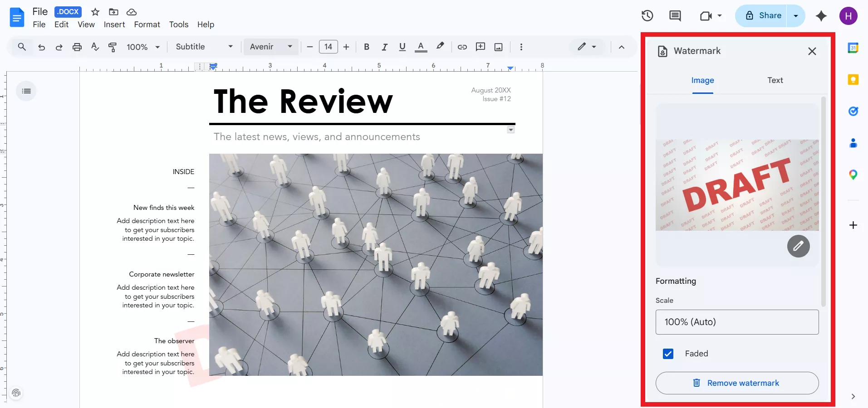Switch to the Text watermark tab
The height and width of the screenshot is (408, 868).
click(x=775, y=80)
